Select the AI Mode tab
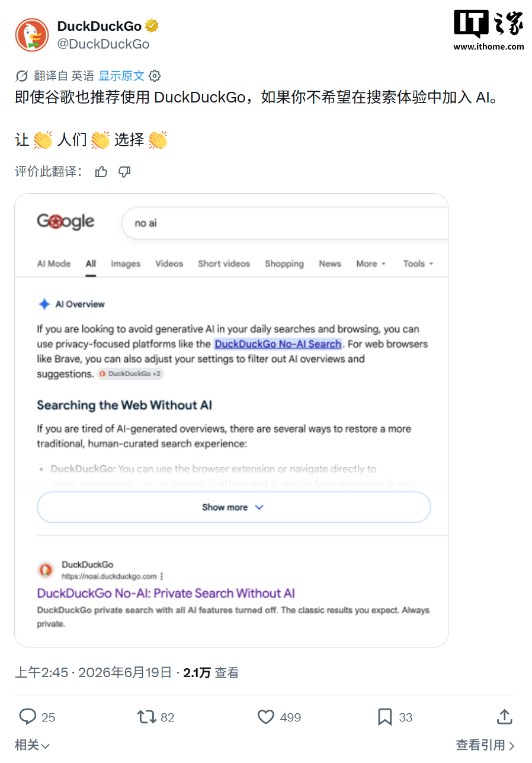 coord(54,264)
